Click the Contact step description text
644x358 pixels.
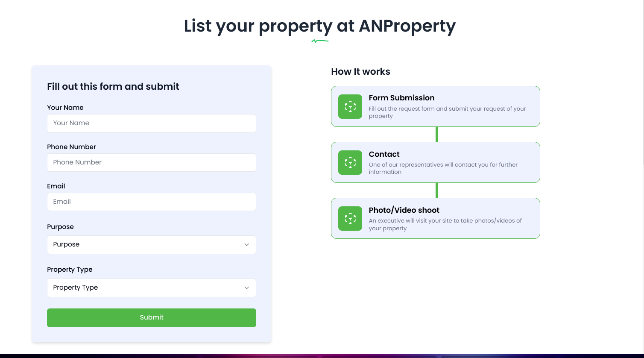click(443, 168)
